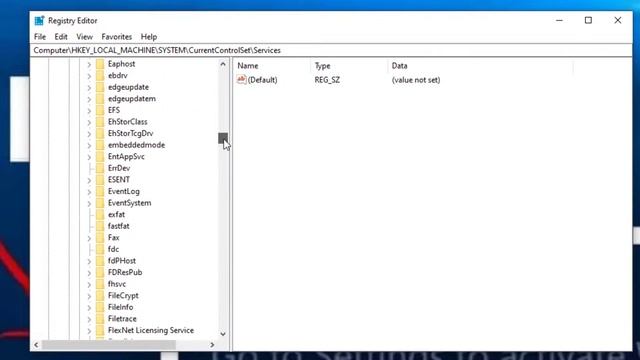Image resolution: width=640 pixels, height=360 pixels.
Task: Click the Registry Editor title bar icon
Action: (39, 20)
